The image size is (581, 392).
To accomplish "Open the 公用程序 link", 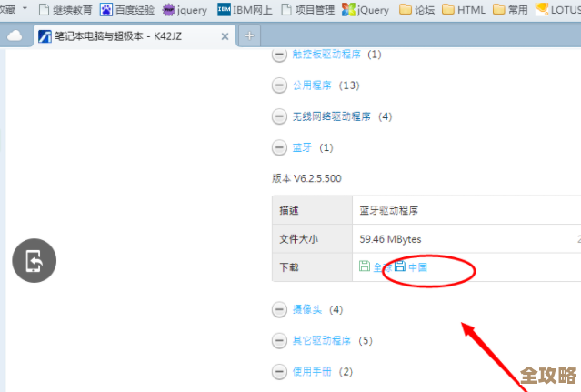I will 312,85.
